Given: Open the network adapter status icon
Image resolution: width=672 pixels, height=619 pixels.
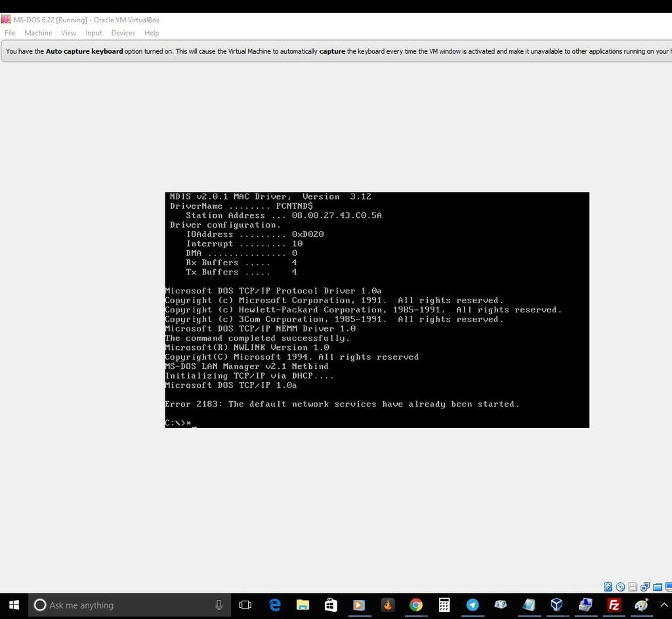Looking at the screenshot, I should pyautogui.click(x=644, y=586).
